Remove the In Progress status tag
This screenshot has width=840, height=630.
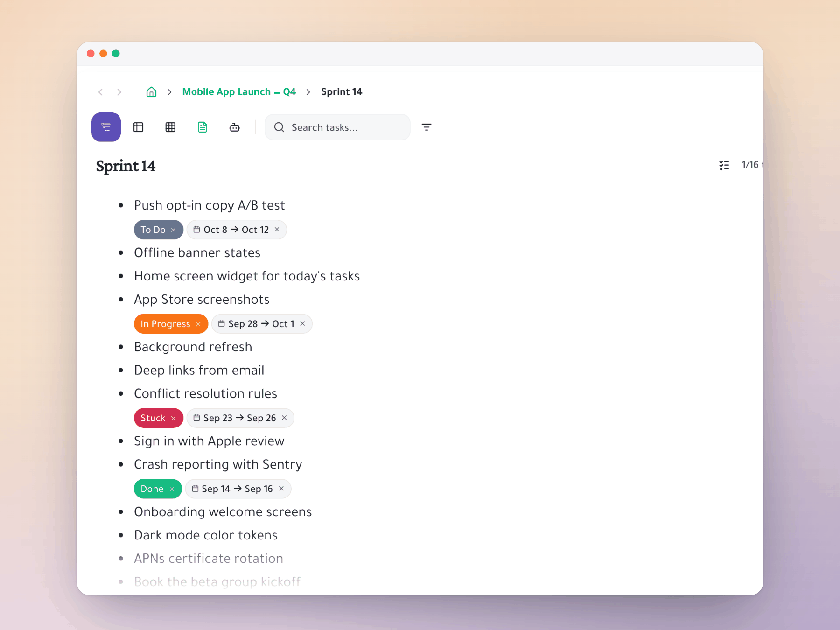pos(198,324)
